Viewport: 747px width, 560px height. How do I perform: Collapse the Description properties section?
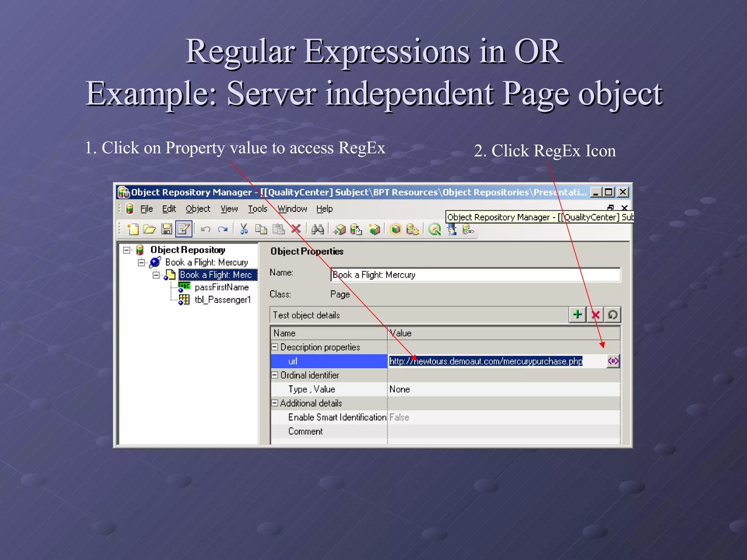[275, 347]
